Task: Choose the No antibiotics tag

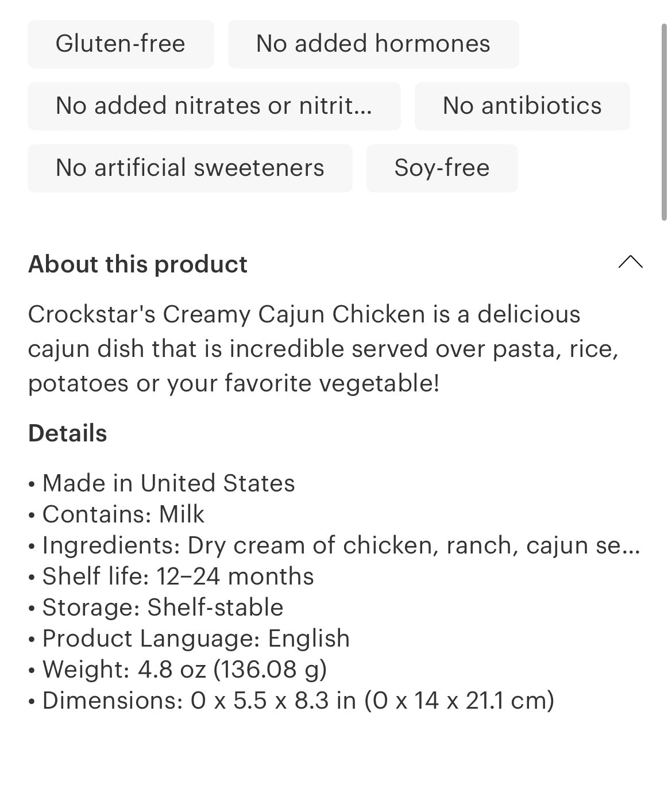Action: (x=522, y=106)
